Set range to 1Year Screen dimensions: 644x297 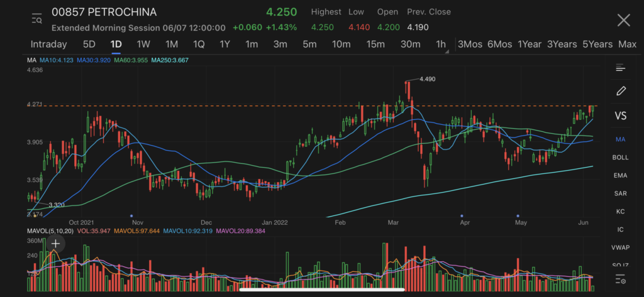click(x=530, y=45)
